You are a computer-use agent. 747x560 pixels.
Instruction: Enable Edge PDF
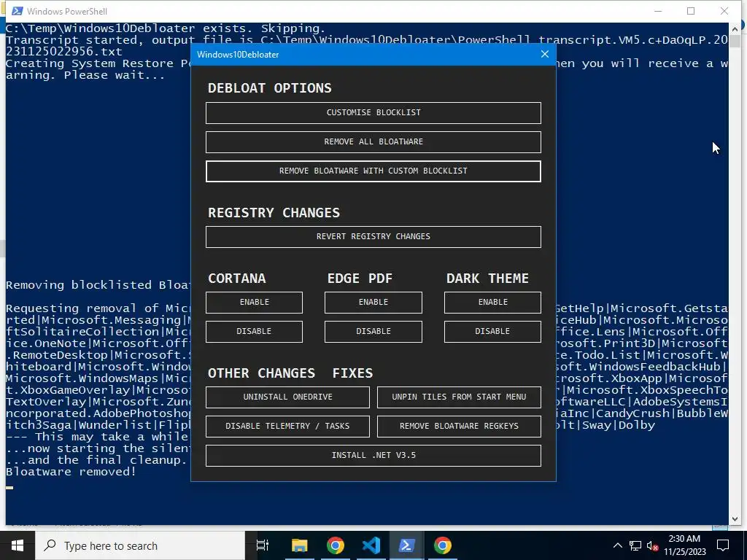tap(373, 303)
